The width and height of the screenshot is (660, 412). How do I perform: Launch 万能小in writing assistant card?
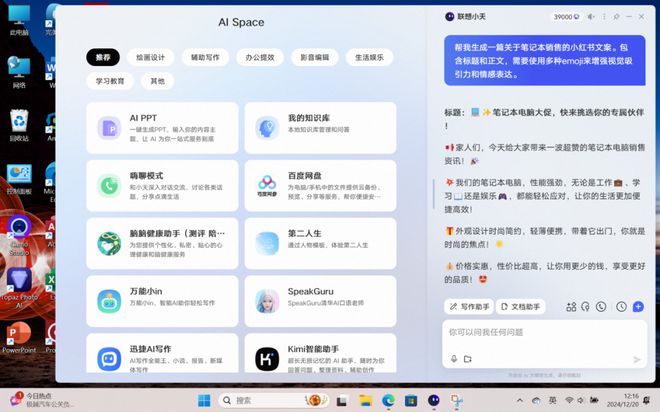pos(162,301)
